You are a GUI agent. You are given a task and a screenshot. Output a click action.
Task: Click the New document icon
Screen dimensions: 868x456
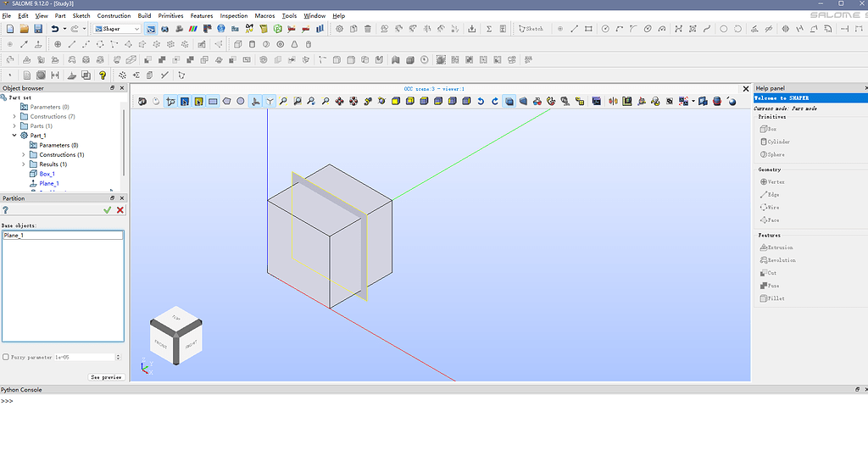(x=9, y=29)
